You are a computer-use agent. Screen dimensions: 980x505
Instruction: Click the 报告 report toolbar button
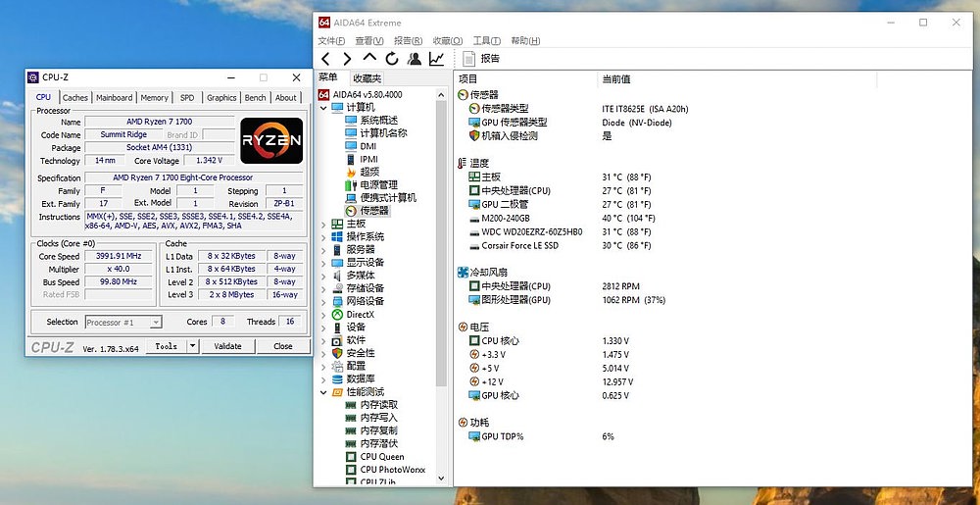[481, 59]
